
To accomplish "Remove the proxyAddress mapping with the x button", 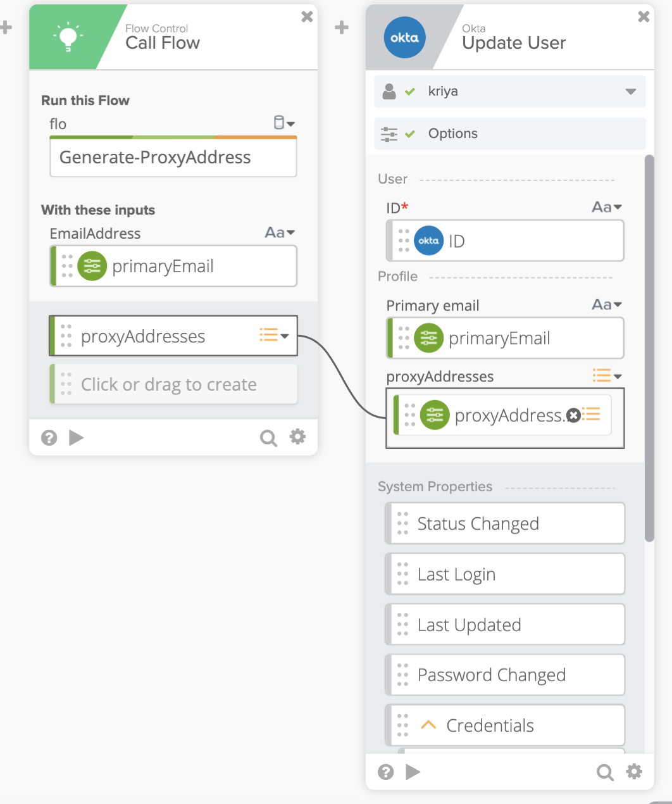I will tap(573, 415).
